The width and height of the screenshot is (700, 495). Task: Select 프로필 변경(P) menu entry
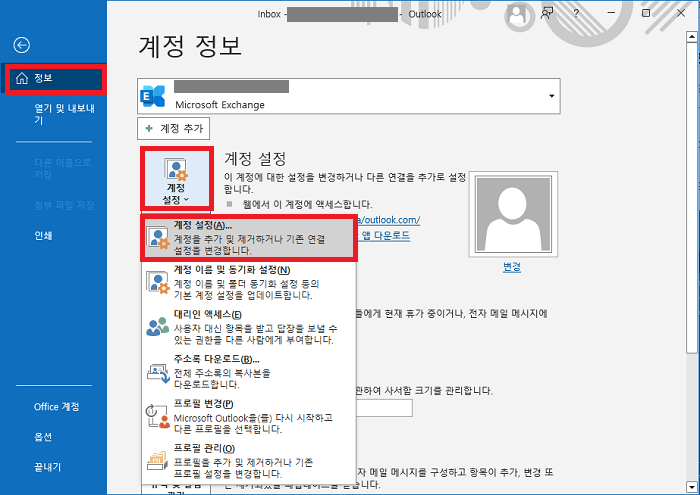pyautogui.click(x=249, y=416)
